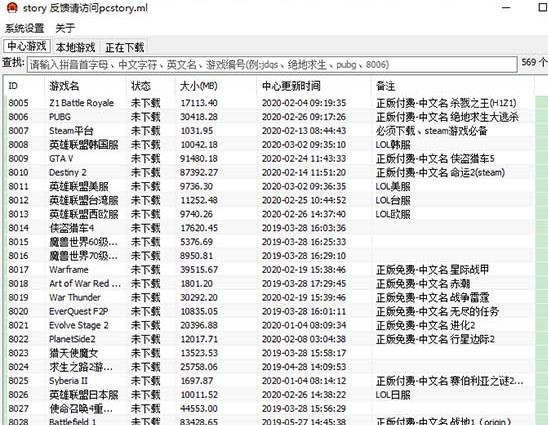Select the 侠盗猎车4 row
This screenshot has height=425, width=548.
point(269,228)
